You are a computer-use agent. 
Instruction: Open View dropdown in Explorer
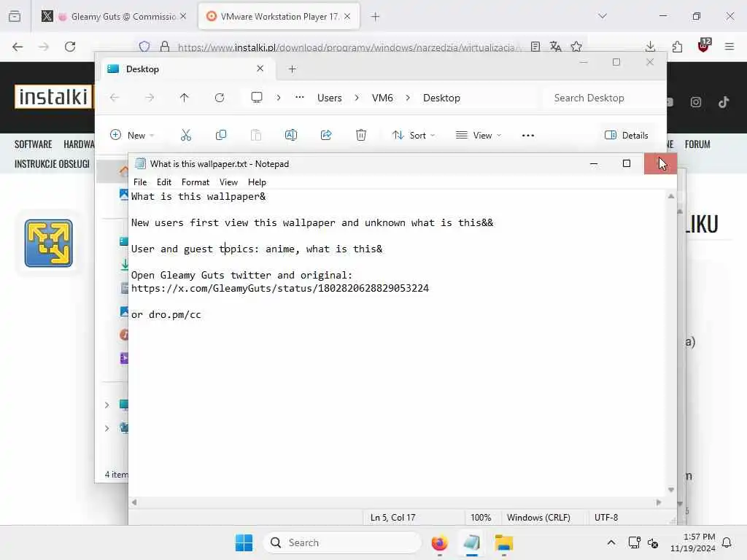tap(479, 135)
